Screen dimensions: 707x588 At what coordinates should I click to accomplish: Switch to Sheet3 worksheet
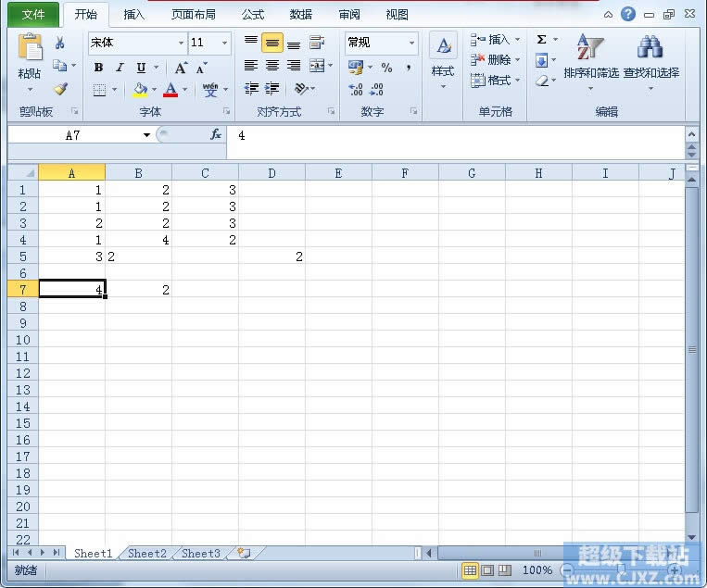click(201, 553)
